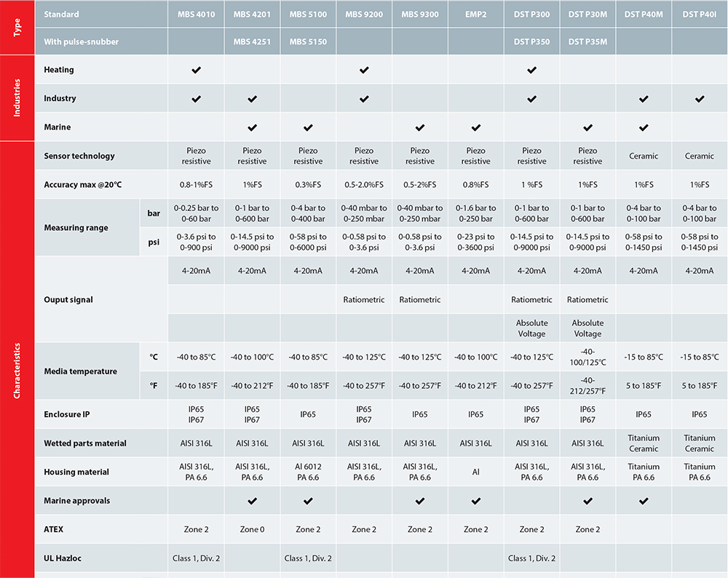Click the DST P350 pulse-snubber cell
This screenshot has width=728, height=578.
(531, 41)
